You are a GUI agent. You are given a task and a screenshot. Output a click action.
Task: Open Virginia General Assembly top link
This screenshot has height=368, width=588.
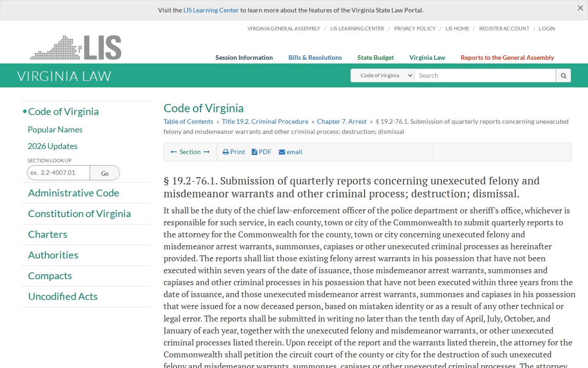click(284, 29)
